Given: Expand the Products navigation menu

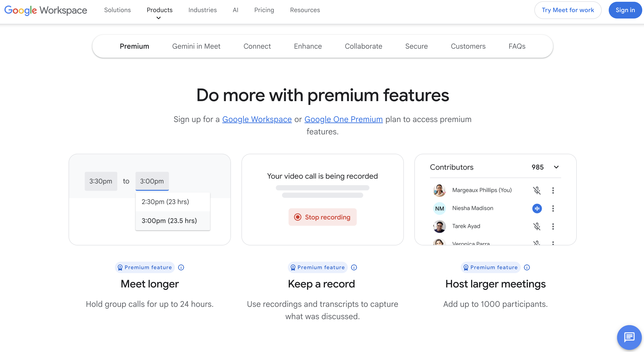Looking at the screenshot, I should click(159, 10).
